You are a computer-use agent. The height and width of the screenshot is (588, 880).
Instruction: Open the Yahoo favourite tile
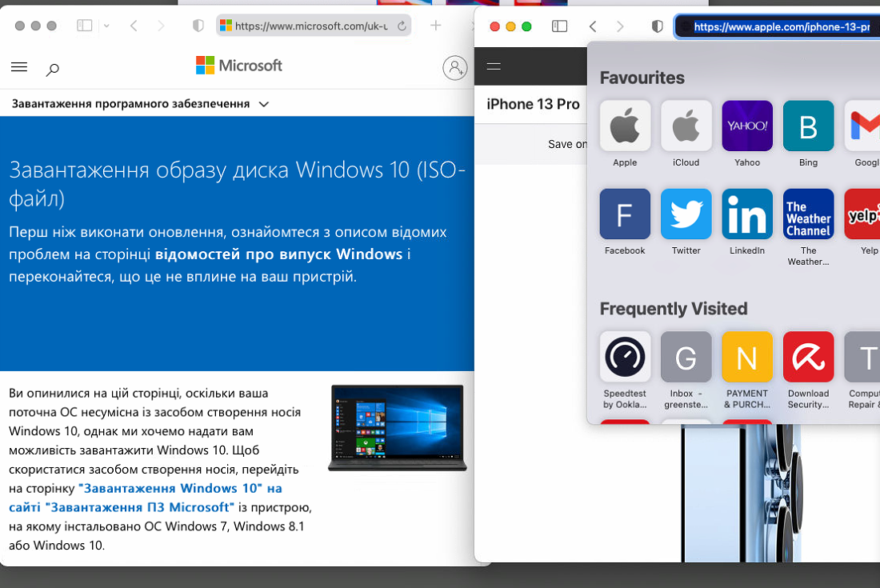pos(747,126)
